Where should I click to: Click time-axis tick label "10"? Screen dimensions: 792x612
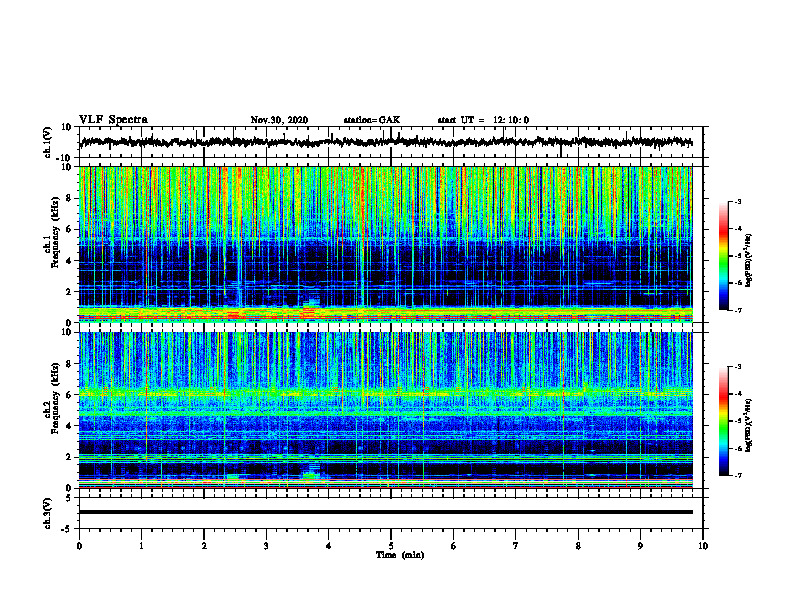click(703, 546)
